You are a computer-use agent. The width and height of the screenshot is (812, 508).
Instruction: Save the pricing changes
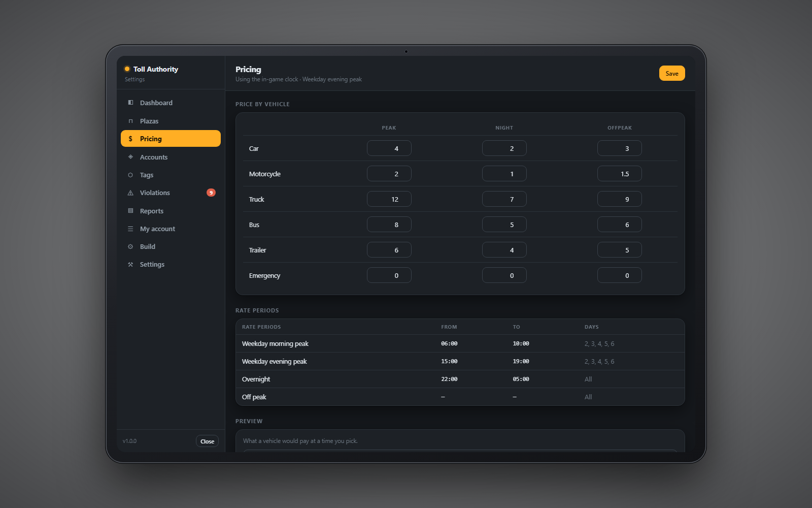pyautogui.click(x=672, y=73)
